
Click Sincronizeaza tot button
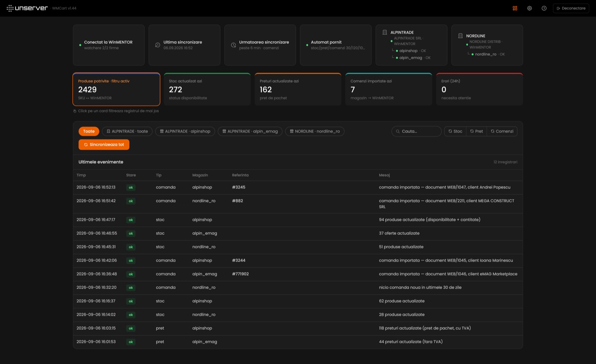pyautogui.click(x=104, y=145)
